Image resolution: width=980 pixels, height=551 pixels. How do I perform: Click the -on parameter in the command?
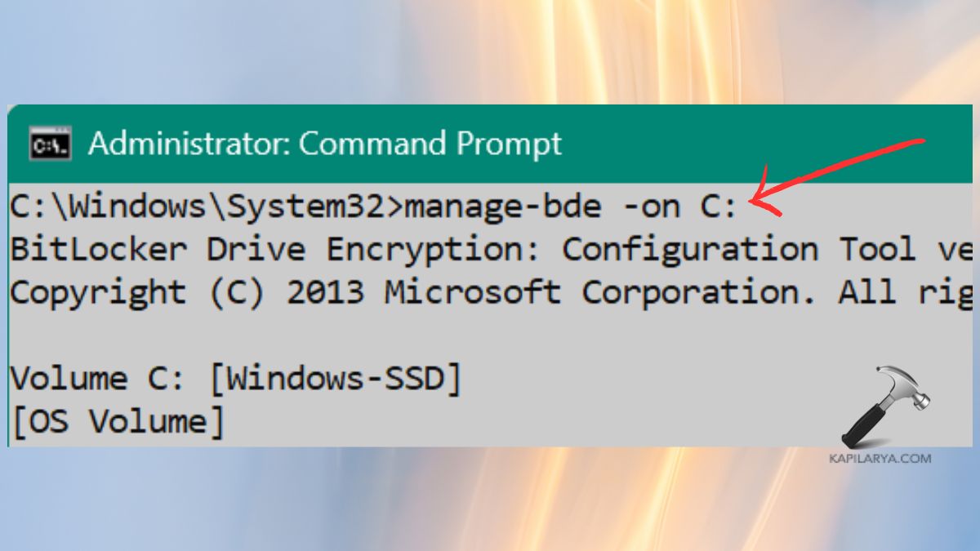tap(647, 206)
